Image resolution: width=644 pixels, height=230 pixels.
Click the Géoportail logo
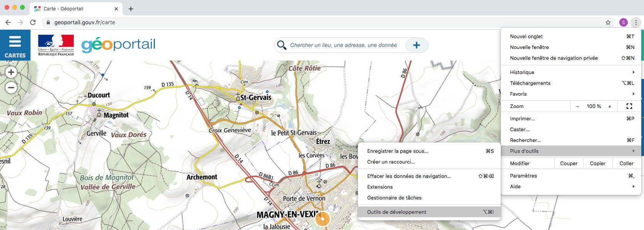[x=118, y=45]
